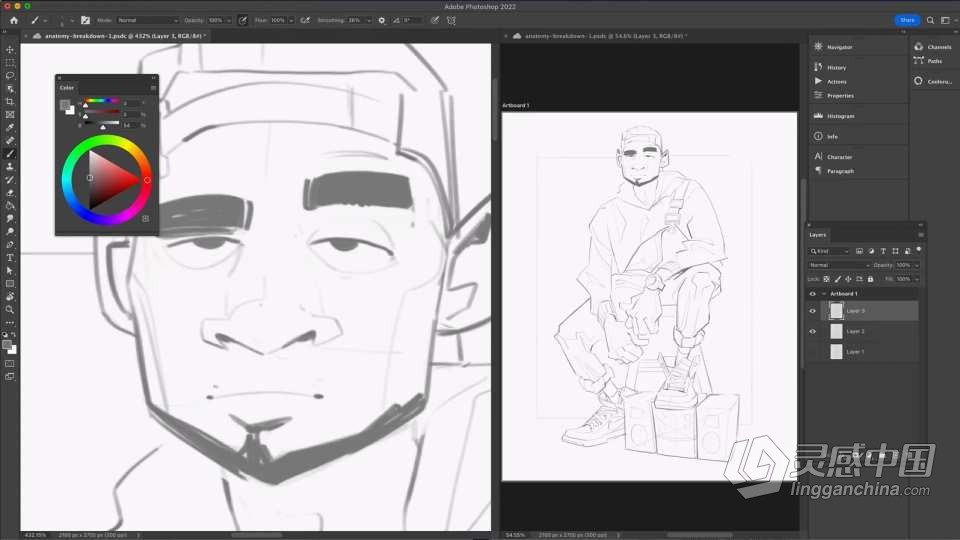This screenshot has height=540, width=960.
Task: Open the Edit Toolbar ellipsis
Action: [x=10, y=323]
